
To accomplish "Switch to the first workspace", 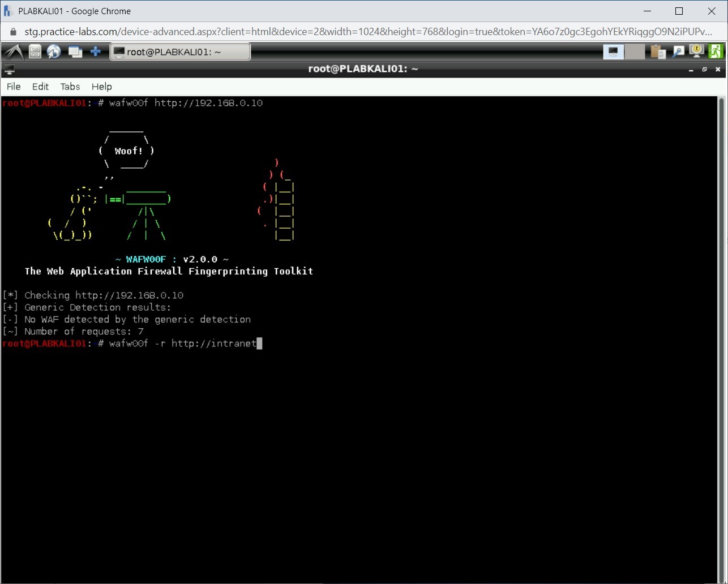I will [x=613, y=52].
